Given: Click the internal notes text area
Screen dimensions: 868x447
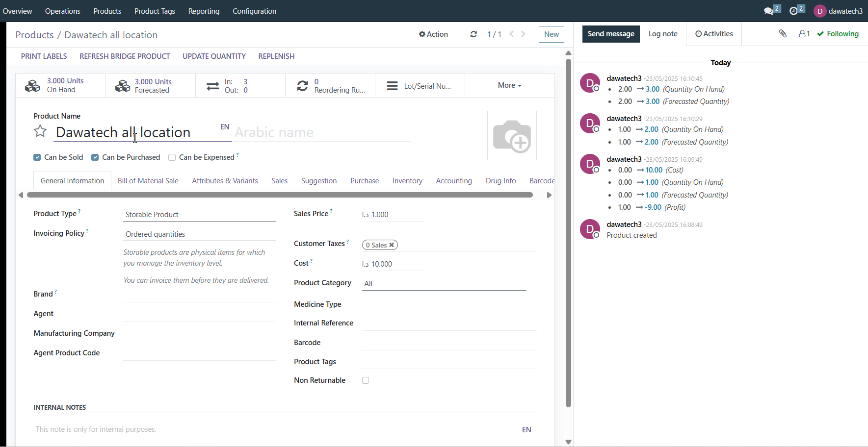Looking at the screenshot, I should coord(275,429).
